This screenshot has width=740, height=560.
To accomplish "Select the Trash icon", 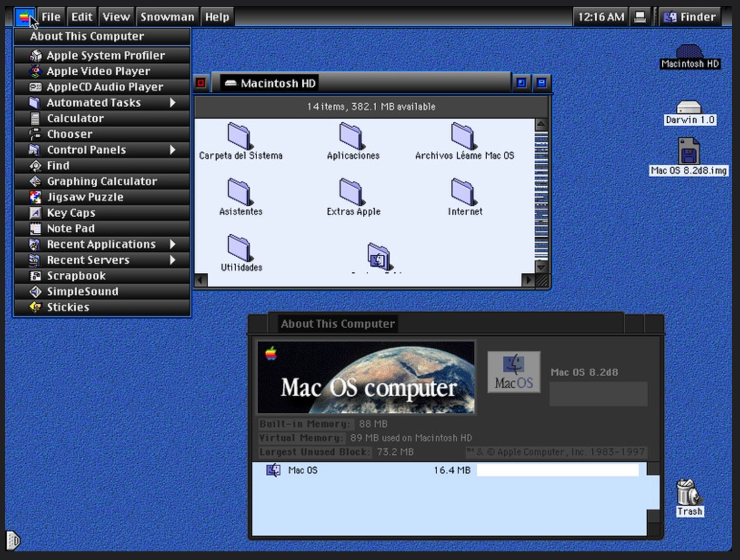I will coord(689,498).
